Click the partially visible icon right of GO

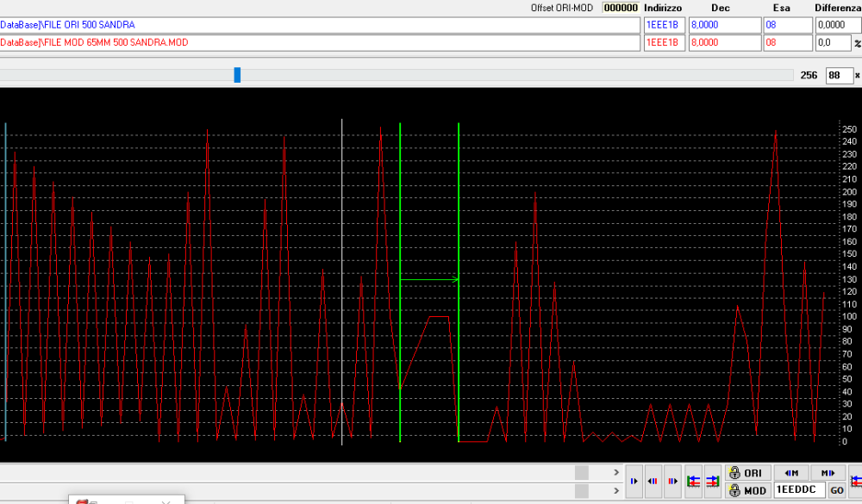click(x=855, y=482)
